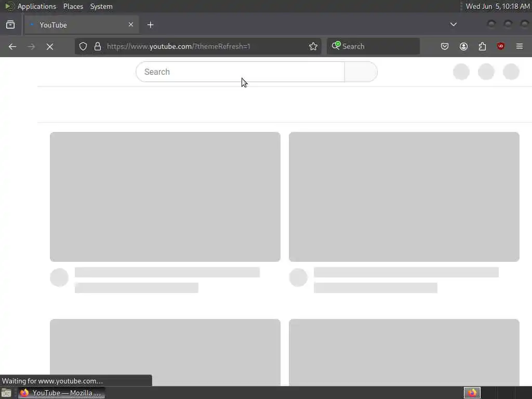Open the System menu
This screenshot has width=532, height=399.
(x=101, y=6)
